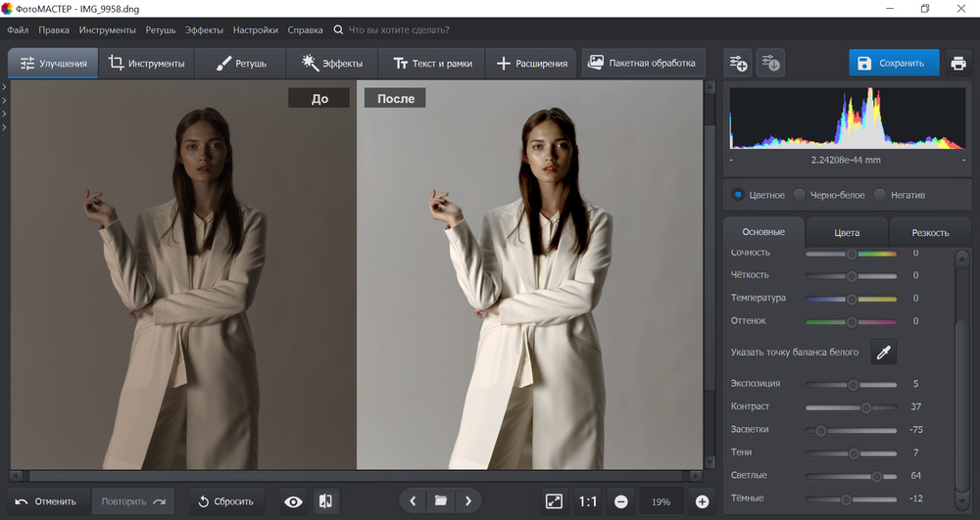This screenshot has height=520, width=980.
Task: Click the Контраст slider handle
Action: 866,407
